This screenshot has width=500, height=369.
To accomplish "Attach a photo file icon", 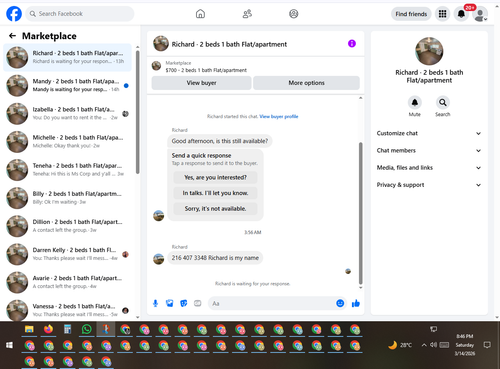I will pyautogui.click(x=170, y=303).
